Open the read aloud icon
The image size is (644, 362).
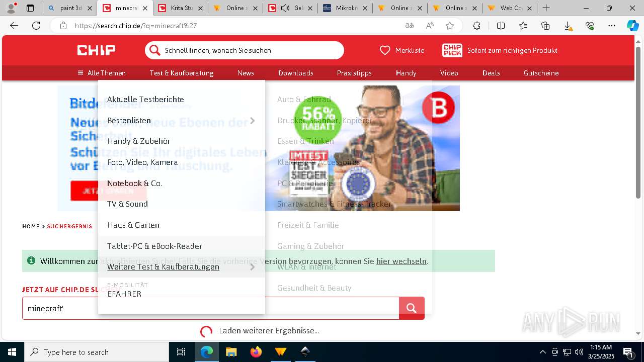tap(430, 26)
